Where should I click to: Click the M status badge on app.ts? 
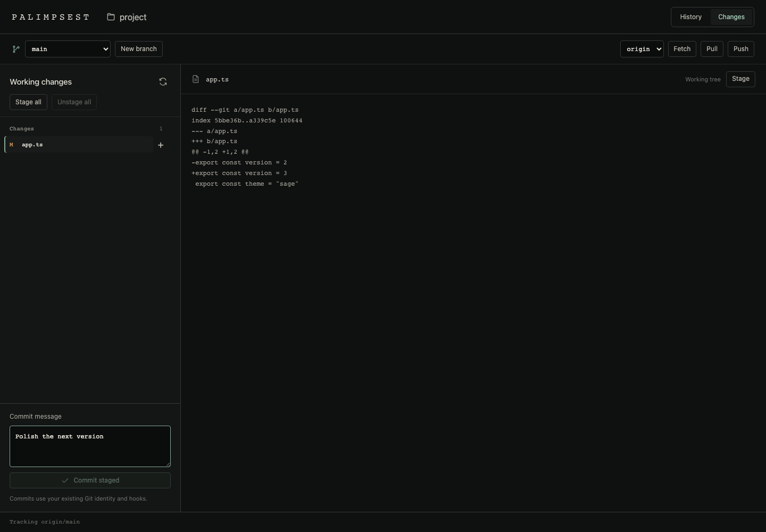11,145
